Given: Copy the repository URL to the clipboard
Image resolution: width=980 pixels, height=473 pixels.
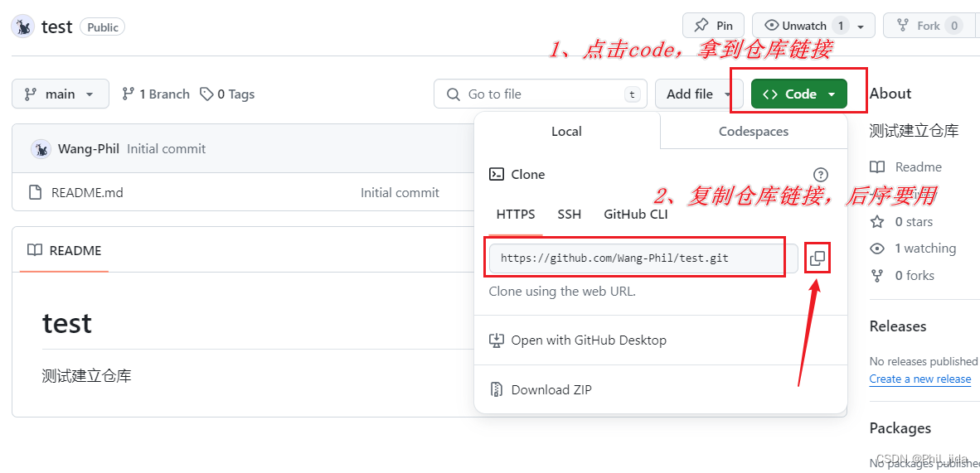Looking at the screenshot, I should (817, 258).
